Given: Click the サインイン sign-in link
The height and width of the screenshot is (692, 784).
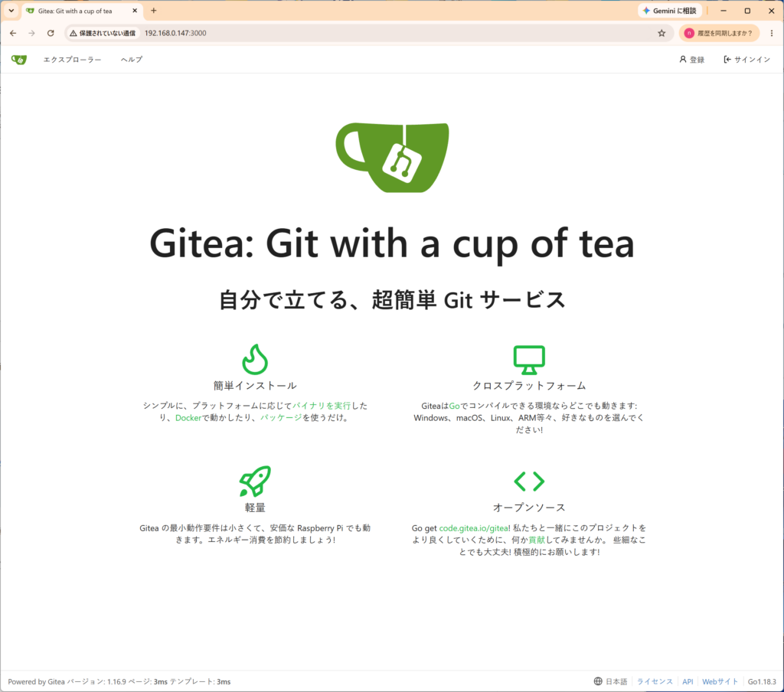Looking at the screenshot, I should coord(747,60).
